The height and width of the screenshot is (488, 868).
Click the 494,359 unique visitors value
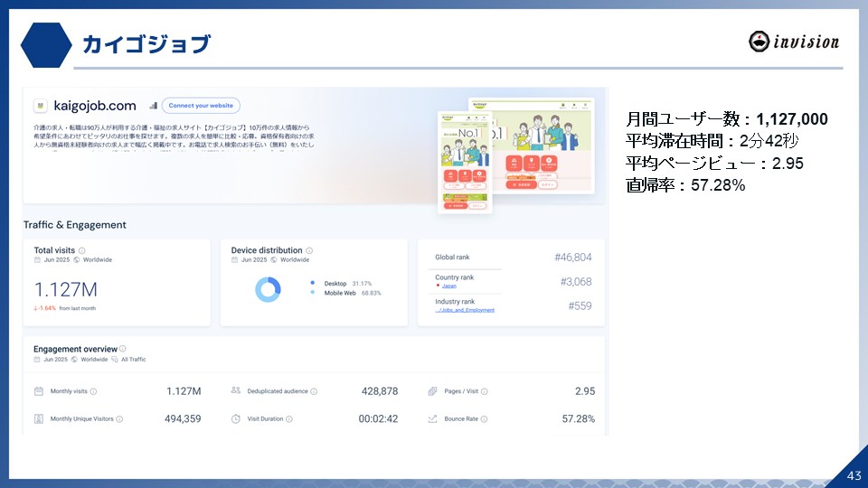point(183,418)
